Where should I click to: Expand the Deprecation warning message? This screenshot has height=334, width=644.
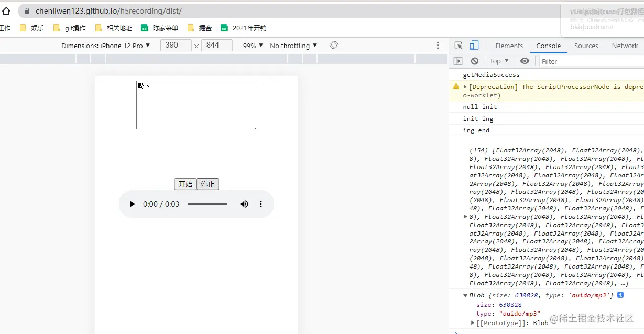pyautogui.click(x=465, y=87)
